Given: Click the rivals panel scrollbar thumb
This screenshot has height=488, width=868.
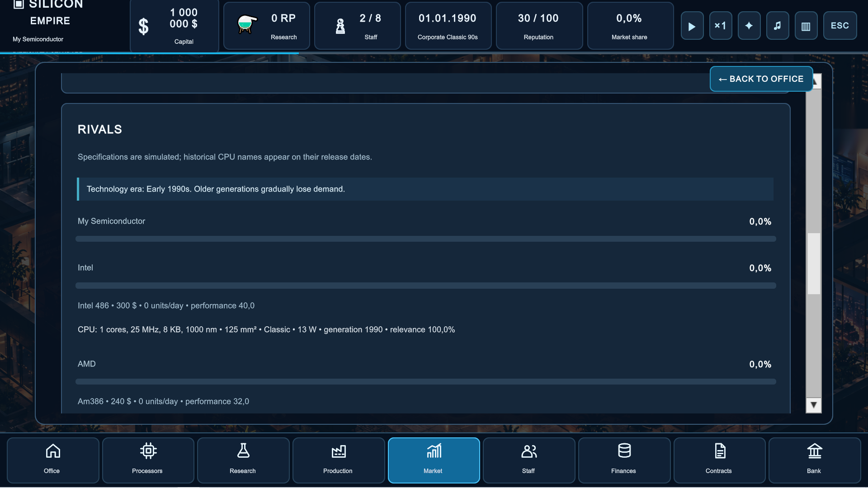Looking at the screenshot, I should pos(814,263).
